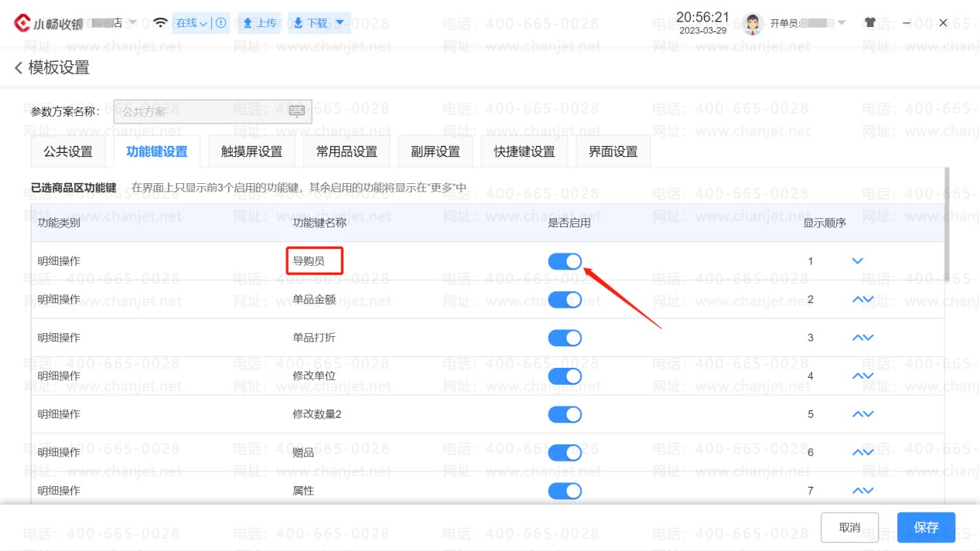Screen dimensions: 980x551
Task: Open the store name dropdown
Action: coord(132,22)
